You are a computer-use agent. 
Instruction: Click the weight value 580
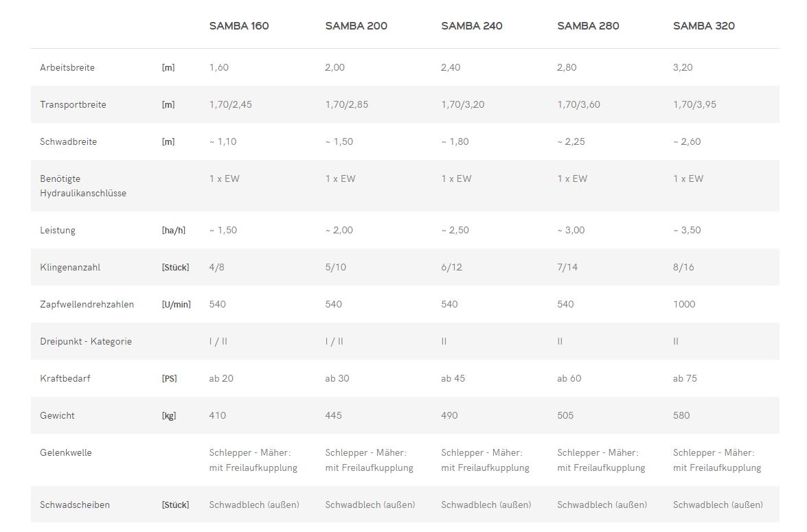point(681,415)
